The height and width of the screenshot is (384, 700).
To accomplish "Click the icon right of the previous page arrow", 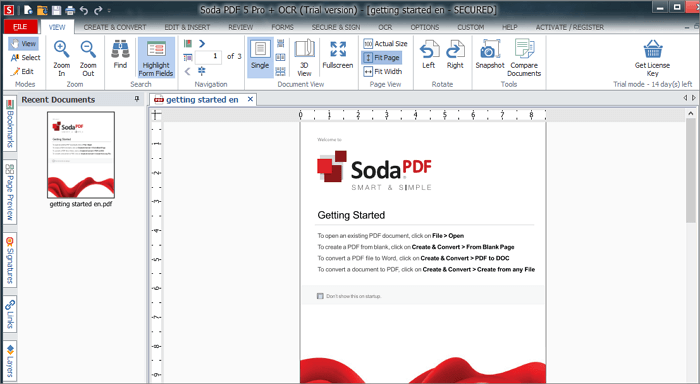I will tap(202, 71).
